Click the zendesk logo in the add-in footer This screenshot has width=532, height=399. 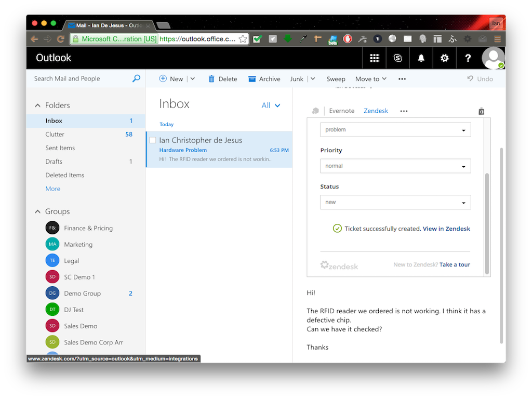coord(339,265)
